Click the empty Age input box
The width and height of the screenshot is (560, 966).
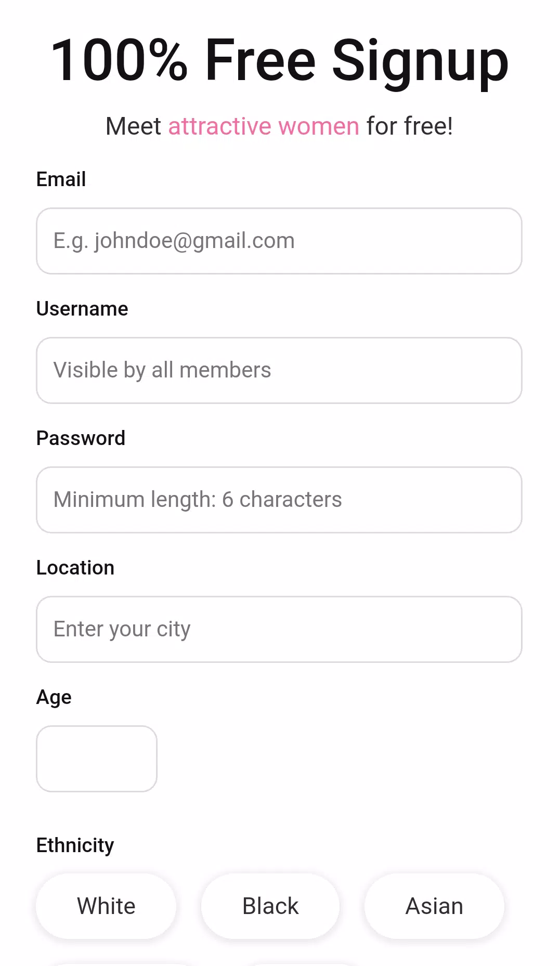pyautogui.click(x=97, y=759)
